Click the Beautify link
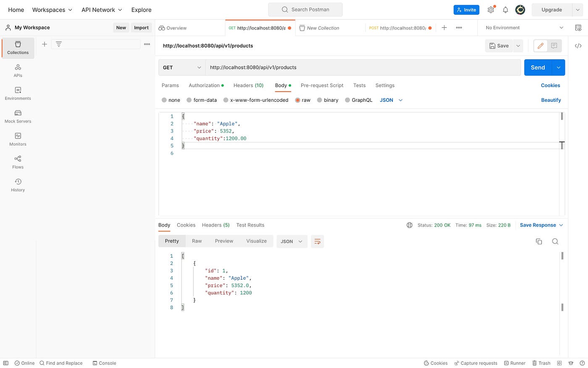This screenshot has height=368, width=588. coord(551,100)
